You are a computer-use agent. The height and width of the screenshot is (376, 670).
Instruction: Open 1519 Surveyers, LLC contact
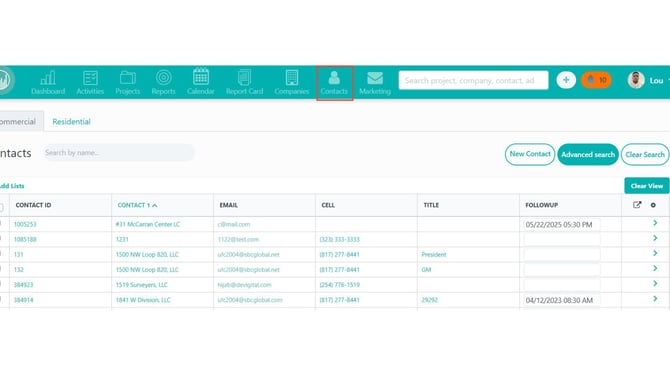141,285
